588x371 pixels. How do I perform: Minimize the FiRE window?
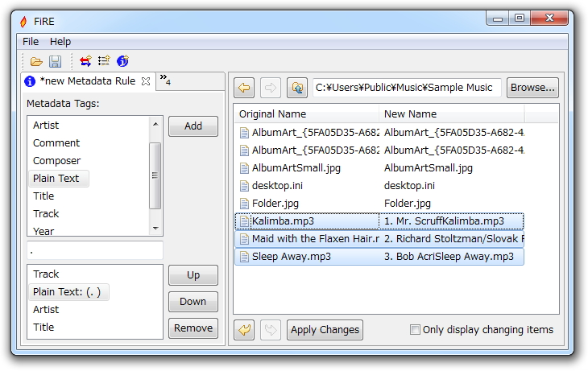pos(498,18)
